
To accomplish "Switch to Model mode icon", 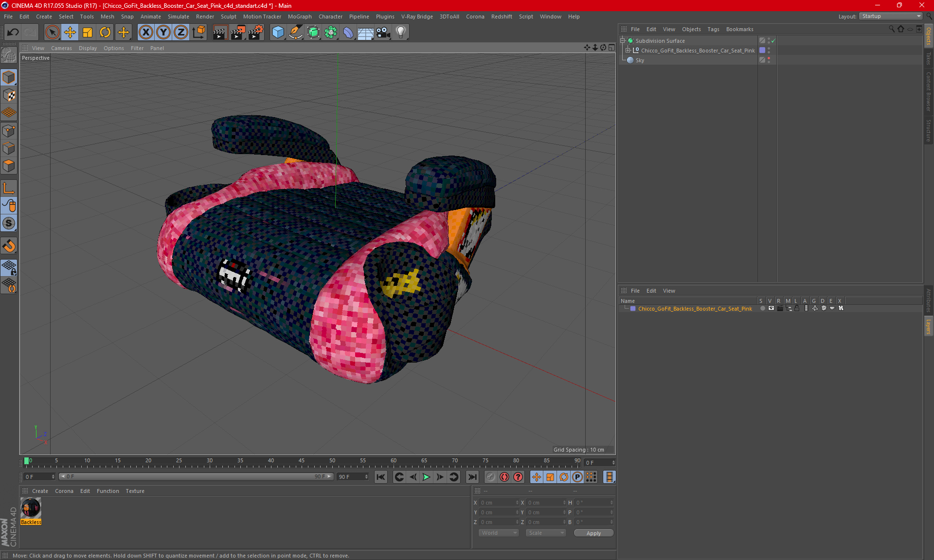I will (9, 77).
